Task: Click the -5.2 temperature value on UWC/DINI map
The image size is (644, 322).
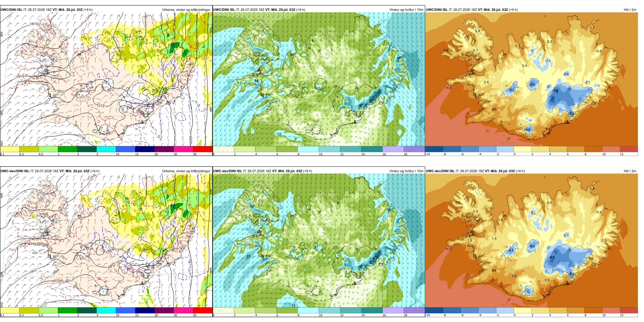Action: point(511,90)
